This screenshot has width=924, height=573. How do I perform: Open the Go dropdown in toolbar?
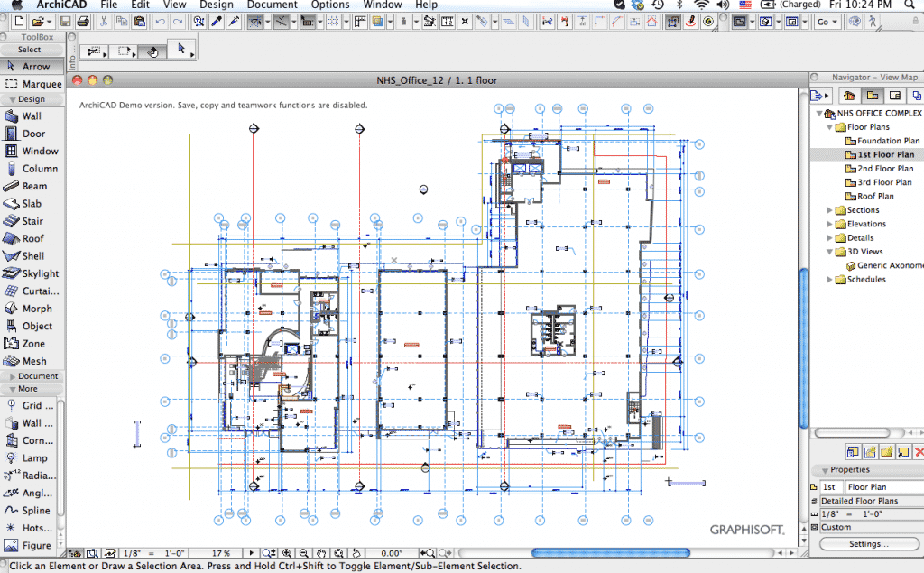point(827,22)
